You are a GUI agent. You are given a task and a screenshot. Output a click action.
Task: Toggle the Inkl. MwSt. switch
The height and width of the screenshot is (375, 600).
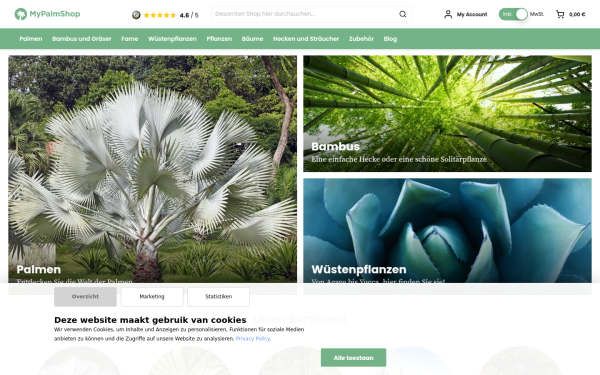pos(513,14)
